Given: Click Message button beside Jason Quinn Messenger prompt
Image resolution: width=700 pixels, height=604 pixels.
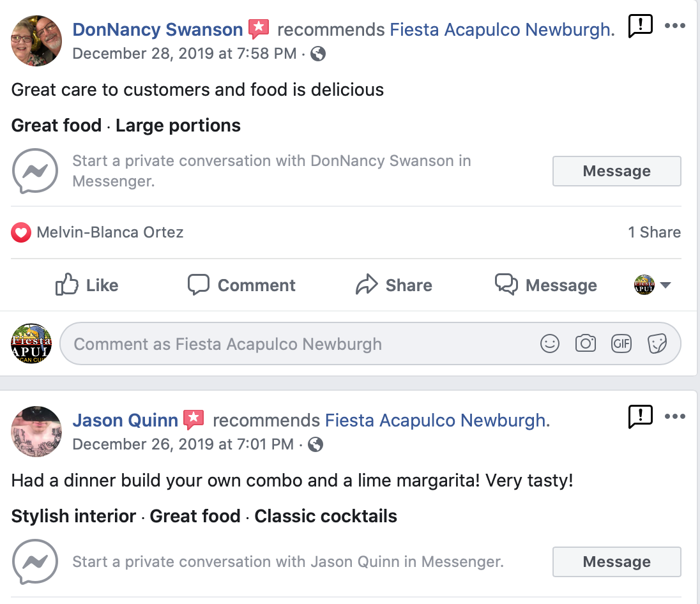Looking at the screenshot, I should (x=616, y=562).
